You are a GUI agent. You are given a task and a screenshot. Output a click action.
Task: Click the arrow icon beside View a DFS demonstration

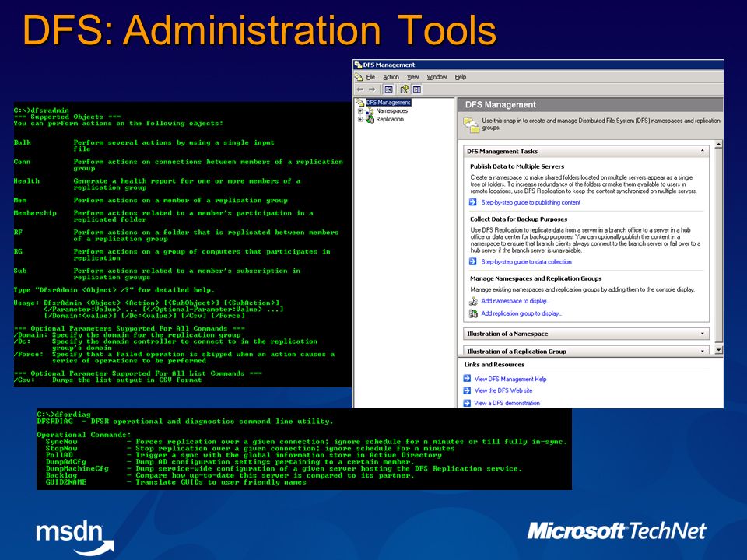467,403
